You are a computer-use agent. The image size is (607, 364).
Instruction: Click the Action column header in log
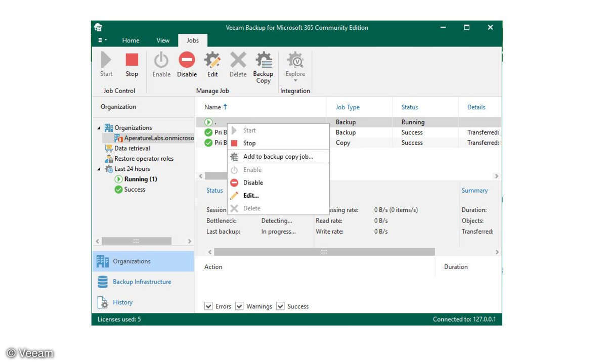213,267
